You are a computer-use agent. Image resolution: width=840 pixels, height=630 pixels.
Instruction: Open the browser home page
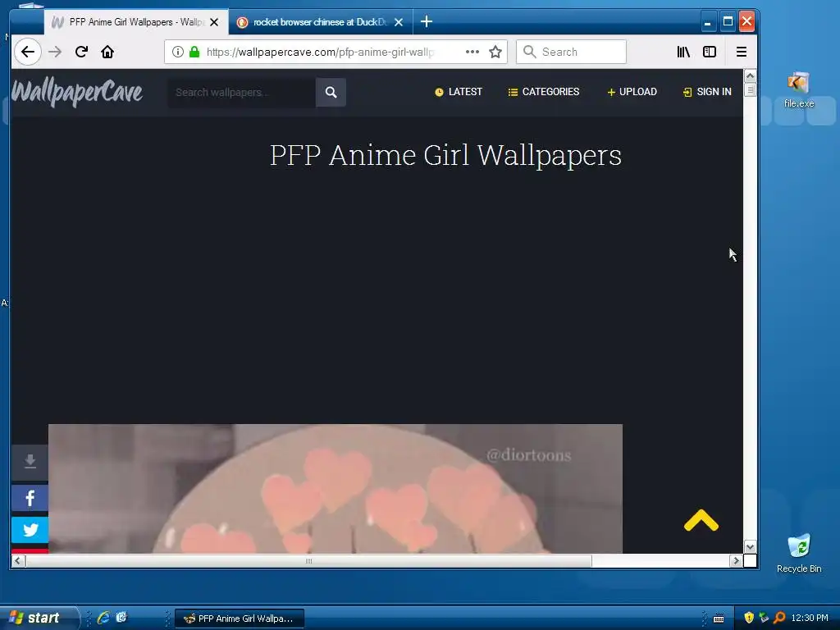coord(107,52)
